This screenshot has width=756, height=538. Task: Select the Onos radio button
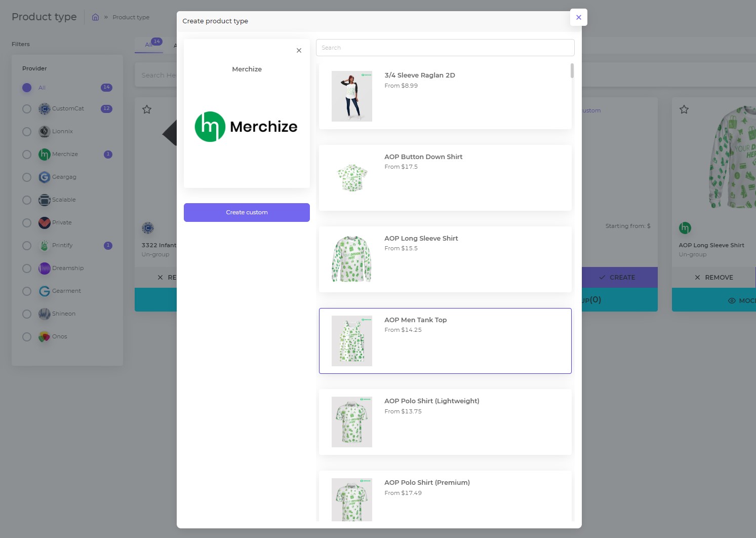point(27,337)
